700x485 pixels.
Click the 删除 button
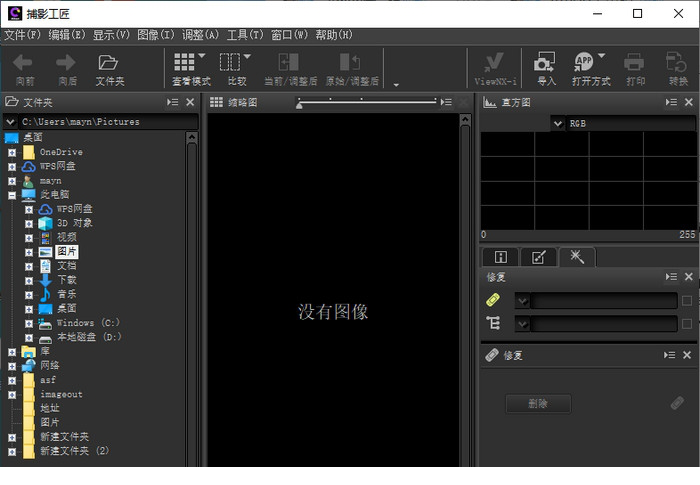(x=538, y=404)
